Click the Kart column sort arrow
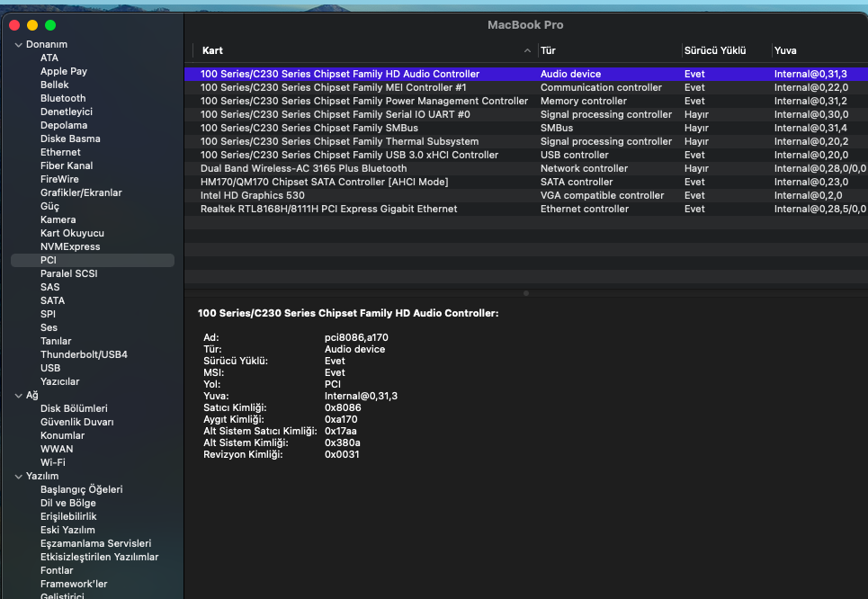 527,50
